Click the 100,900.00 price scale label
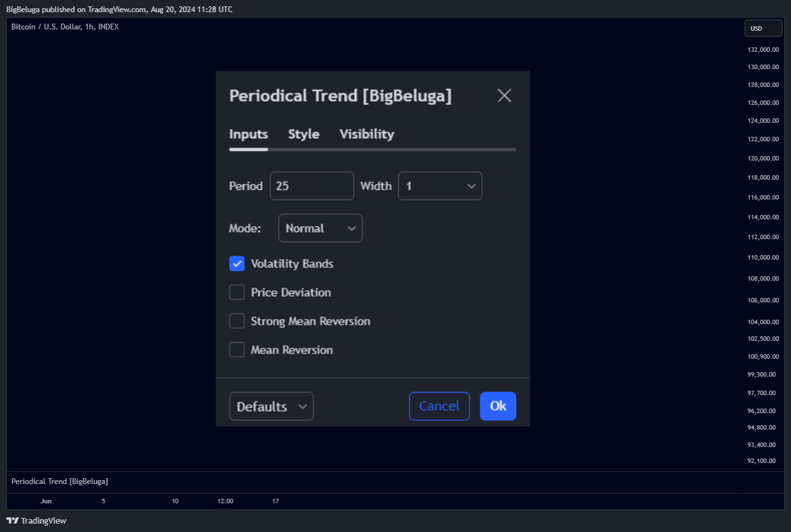Image resolution: width=791 pixels, height=532 pixels. (x=762, y=357)
